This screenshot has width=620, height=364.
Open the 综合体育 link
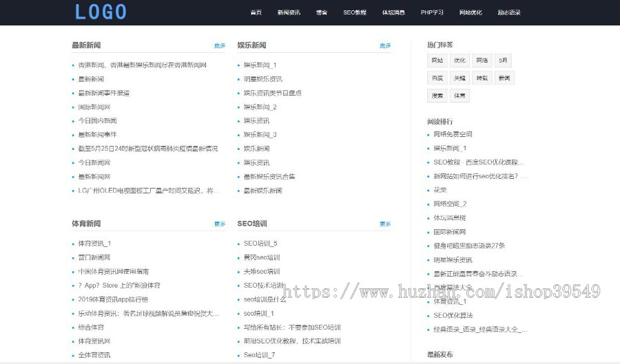pyautogui.click(x=91, y=328)
